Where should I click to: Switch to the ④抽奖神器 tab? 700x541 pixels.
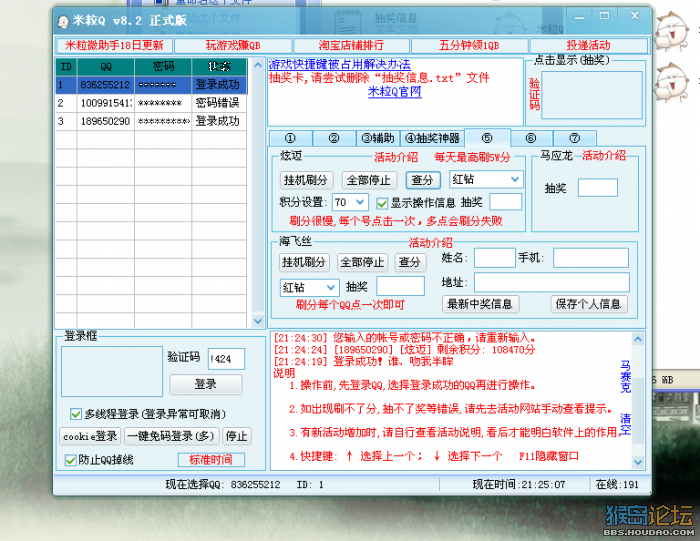click(x=432, y=138)
